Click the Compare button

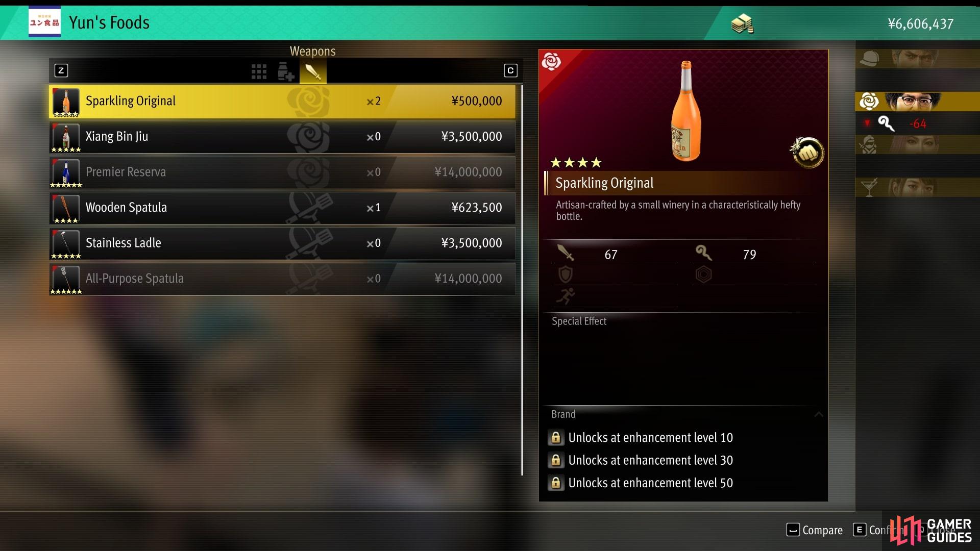click(x=815, y=530)
